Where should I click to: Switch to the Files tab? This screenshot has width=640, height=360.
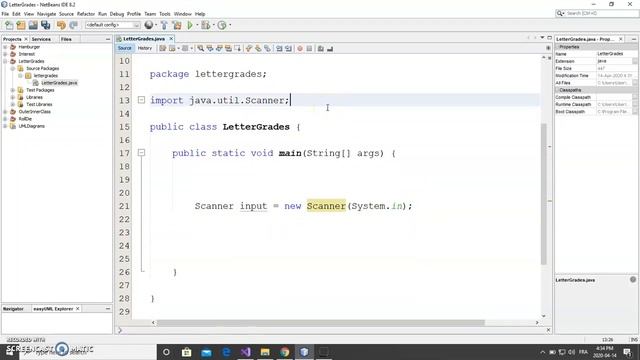pyautogui.click(x=66, y=39)
